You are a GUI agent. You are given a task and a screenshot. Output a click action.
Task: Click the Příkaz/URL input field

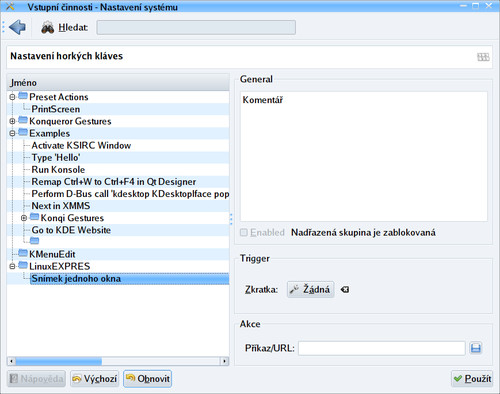(x=382, y=348)
